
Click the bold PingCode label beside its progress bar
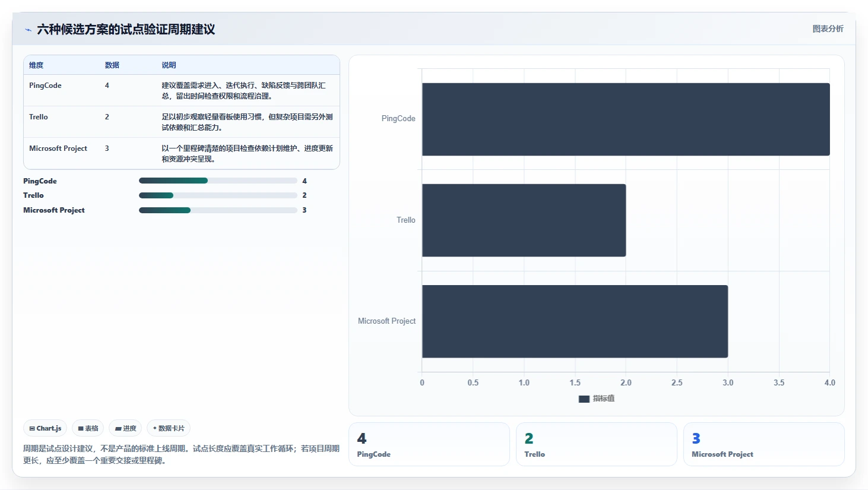pyautogui.click(x=40, y=181)
